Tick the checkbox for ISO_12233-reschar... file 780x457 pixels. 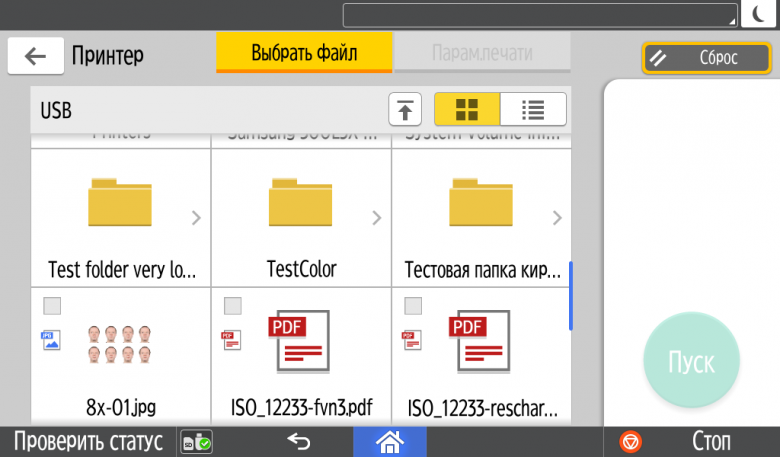tap(413, 306)
